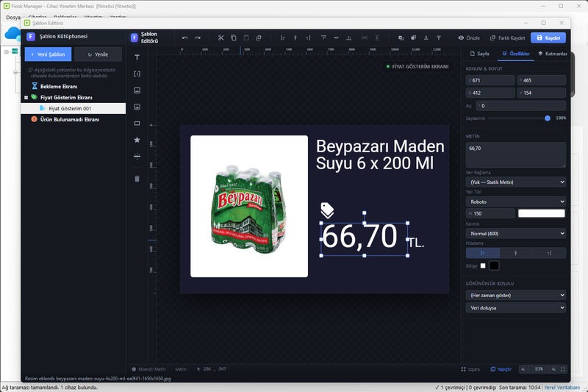Image resolution: width=588 pixels, height=392 pixels.
Task: Click the Undo arrow in the editor toolbar
Action: (185, 38)
